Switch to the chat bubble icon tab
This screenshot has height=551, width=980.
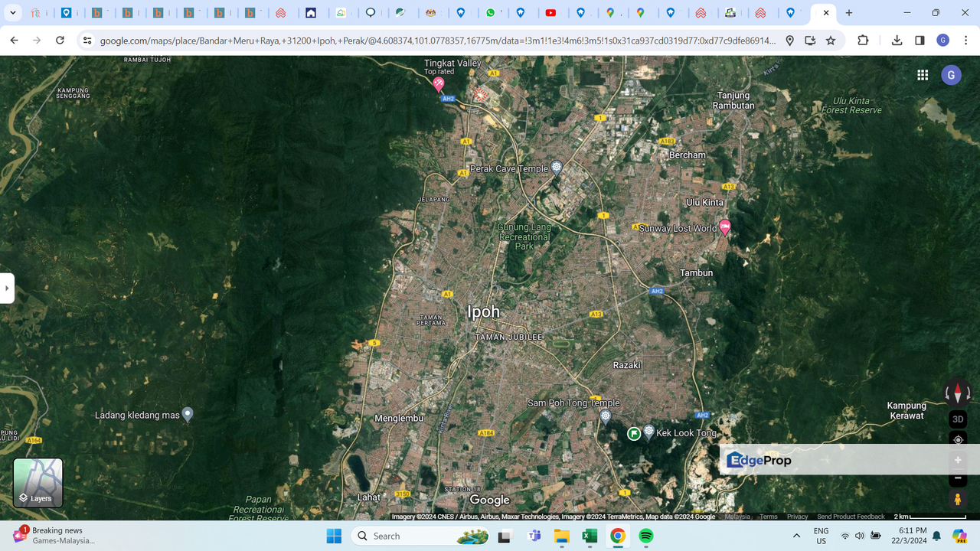[x=371, y=13]
